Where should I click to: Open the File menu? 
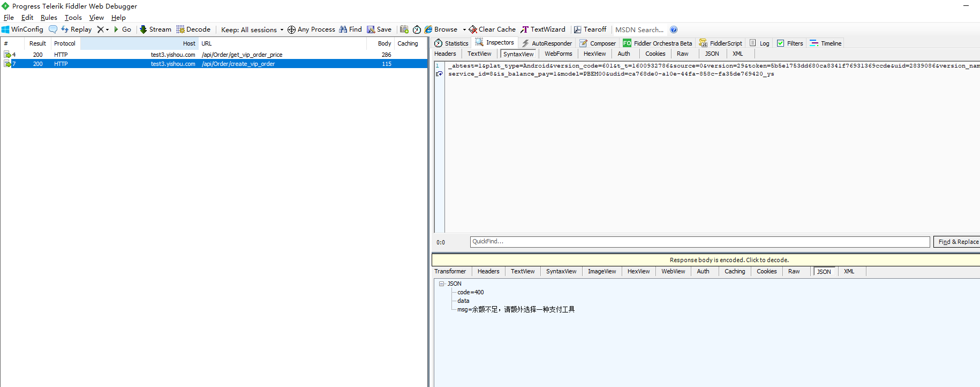coord(9,18)
